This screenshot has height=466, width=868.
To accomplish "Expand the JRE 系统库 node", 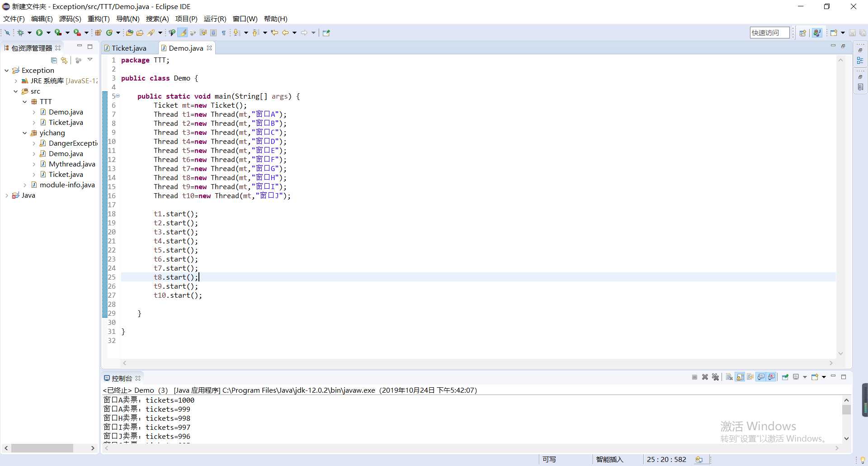I will point(16,81).
